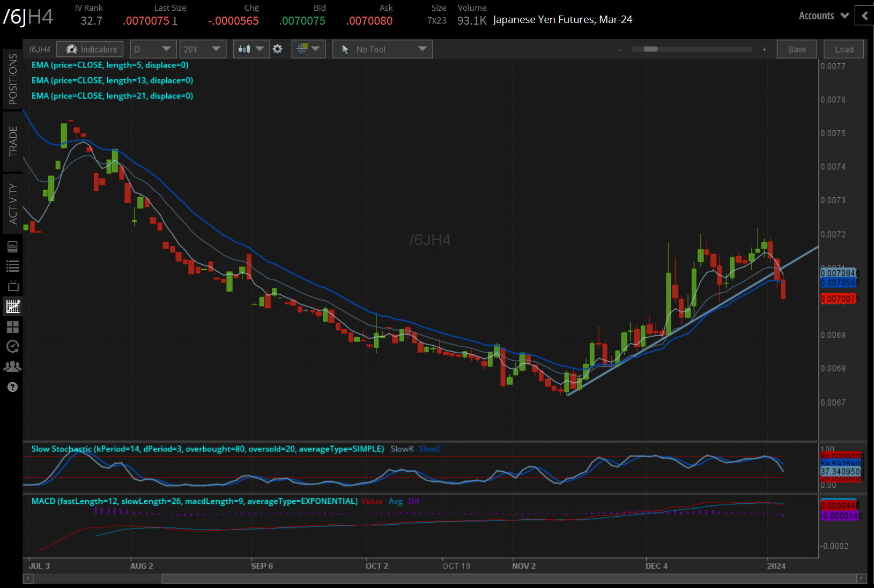Open the clock history icon in sidebar
Screen dimensions: 874x588
coord(12,346)
